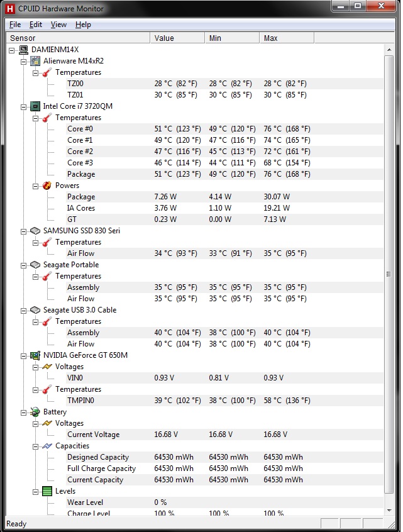The width and height of the screenshot is (403, 532).
Task: Select the TMPIN0 temperature row
Action: (x=224, y=401)
